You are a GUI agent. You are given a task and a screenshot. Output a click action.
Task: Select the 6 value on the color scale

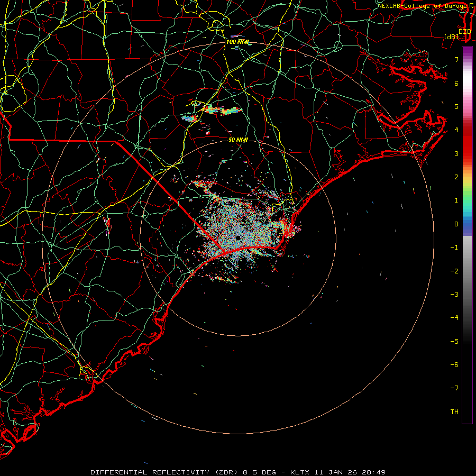point(456,83)
